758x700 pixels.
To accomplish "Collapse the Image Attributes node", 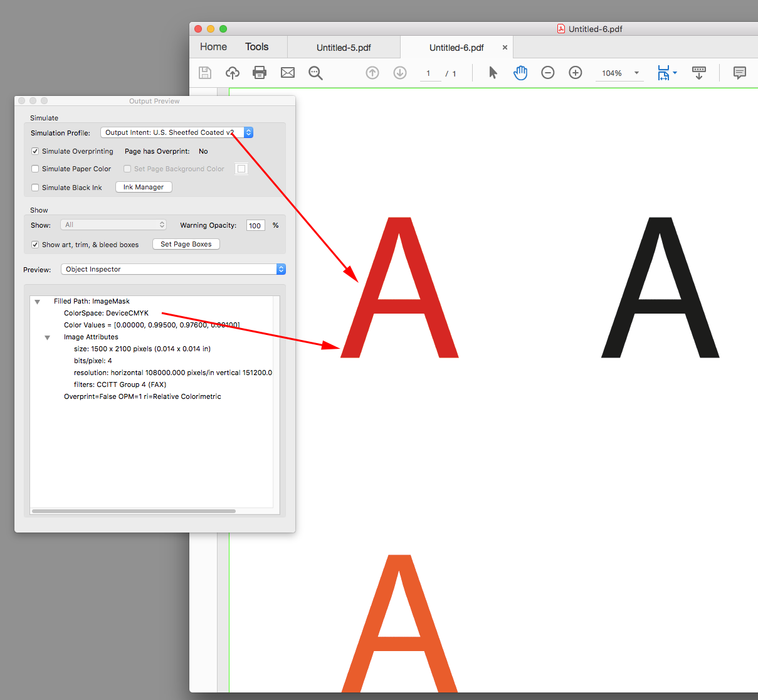I will coord(48,337).
